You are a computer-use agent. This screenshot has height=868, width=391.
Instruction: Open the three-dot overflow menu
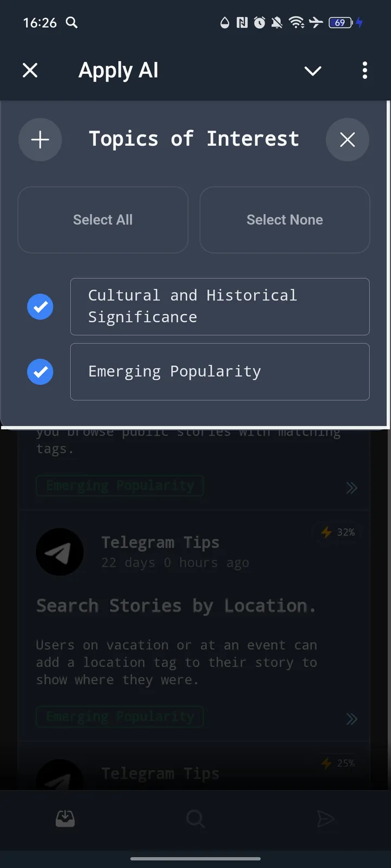click(x=364, y=71)
